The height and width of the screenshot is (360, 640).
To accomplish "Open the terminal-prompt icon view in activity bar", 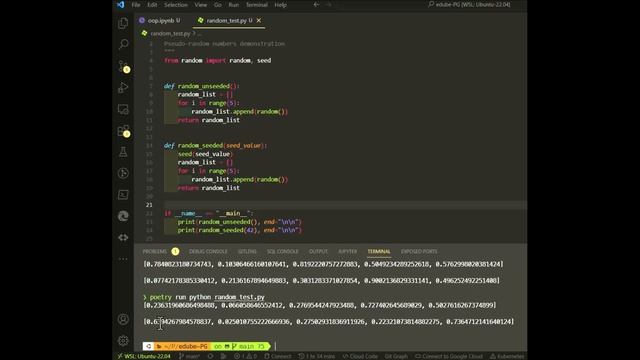I will tap(123, 195).
